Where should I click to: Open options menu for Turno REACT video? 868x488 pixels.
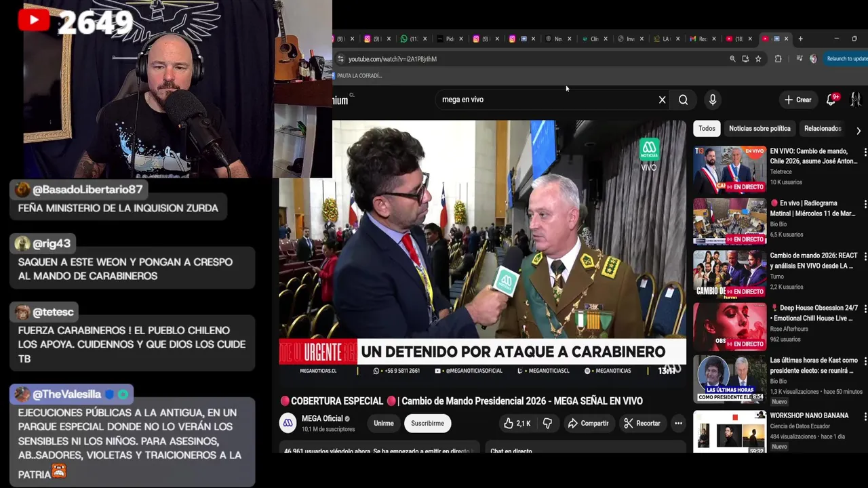(865, 256)
